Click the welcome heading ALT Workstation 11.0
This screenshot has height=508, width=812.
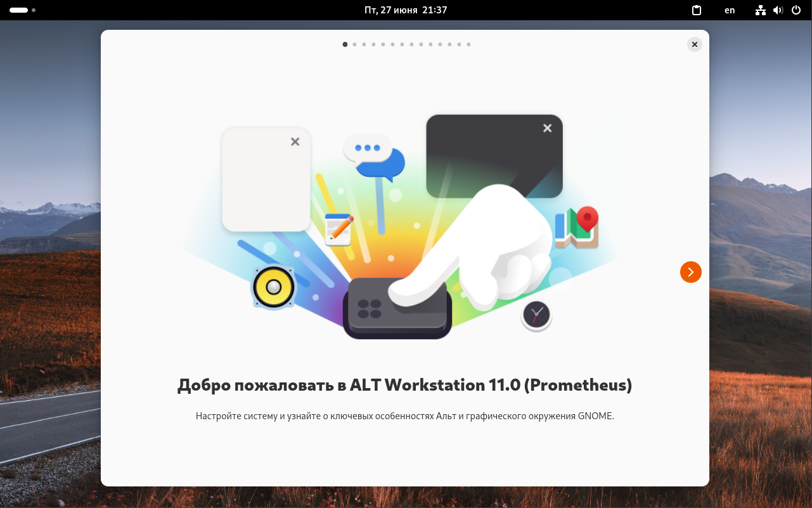point(404,385)
